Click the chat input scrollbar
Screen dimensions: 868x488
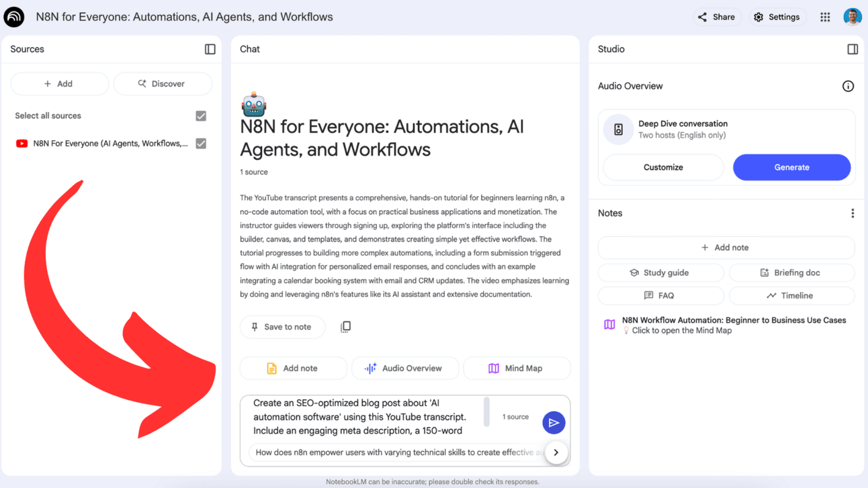(x=486, y=411)
